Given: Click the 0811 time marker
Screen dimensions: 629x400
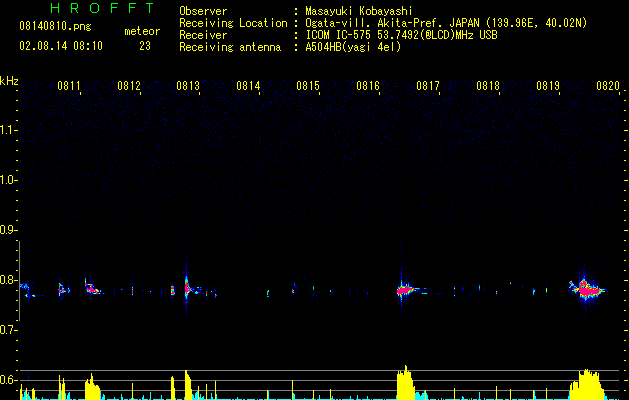Looking at the screenshot, I should 69,86.
